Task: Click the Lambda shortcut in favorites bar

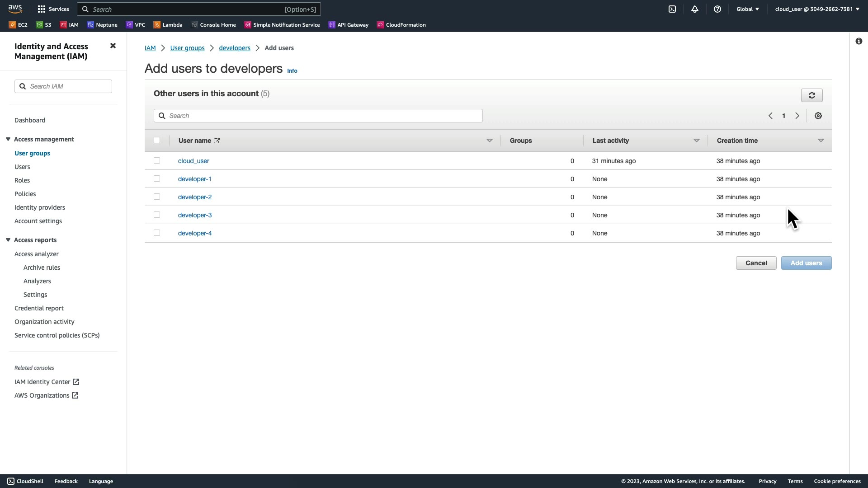Action: tap(168, 25)
